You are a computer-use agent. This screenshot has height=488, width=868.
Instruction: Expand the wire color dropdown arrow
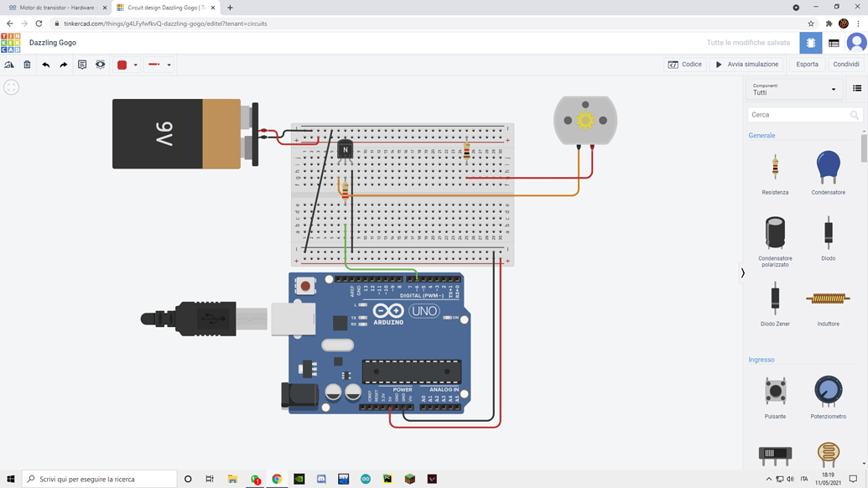134,64
